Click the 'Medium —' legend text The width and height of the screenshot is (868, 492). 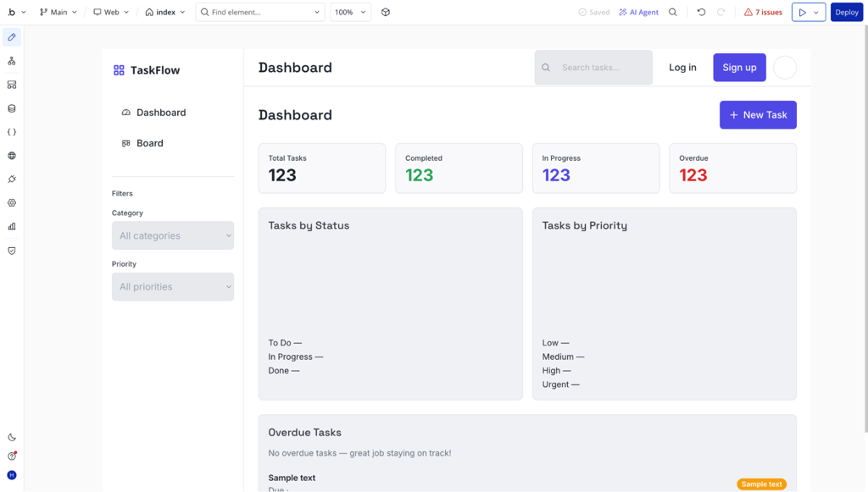pyautogui.click(x=563, y=357)
